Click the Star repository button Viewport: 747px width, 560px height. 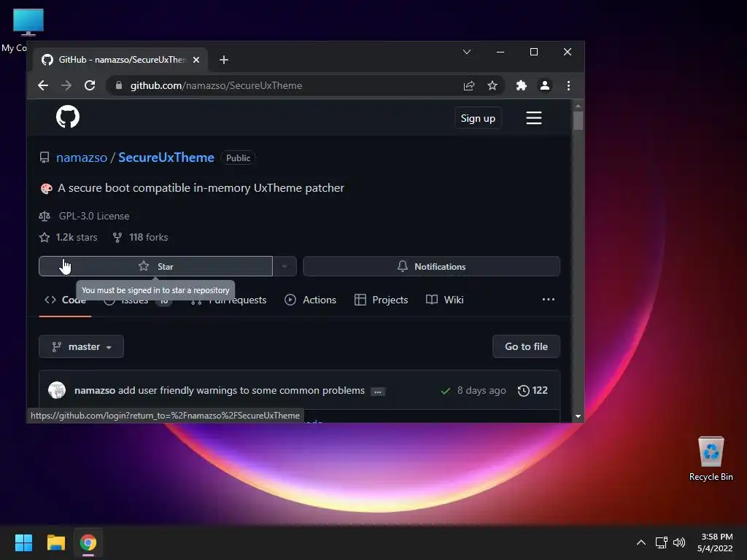click(x=155, y=266)
